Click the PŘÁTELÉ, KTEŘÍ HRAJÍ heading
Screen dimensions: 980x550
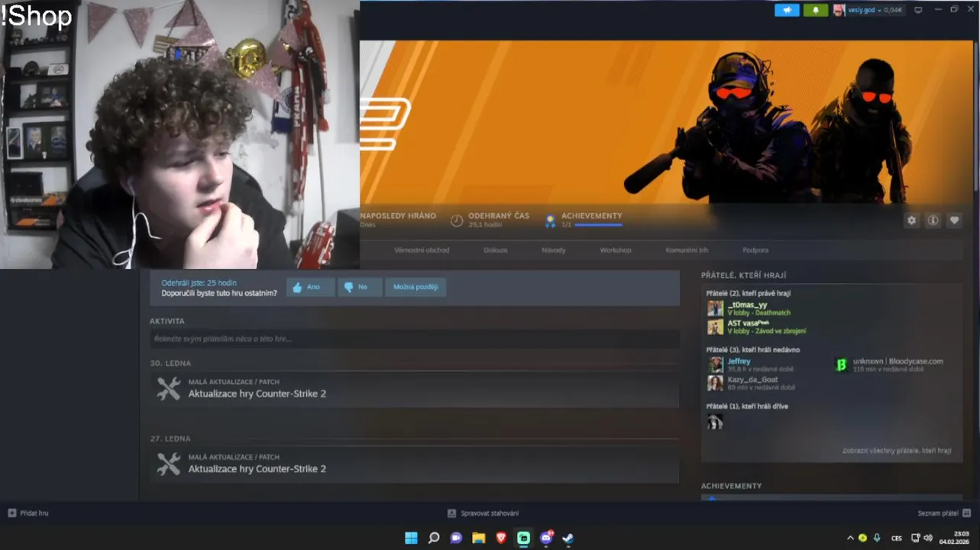pyautogui.click(x=743, y=275)
